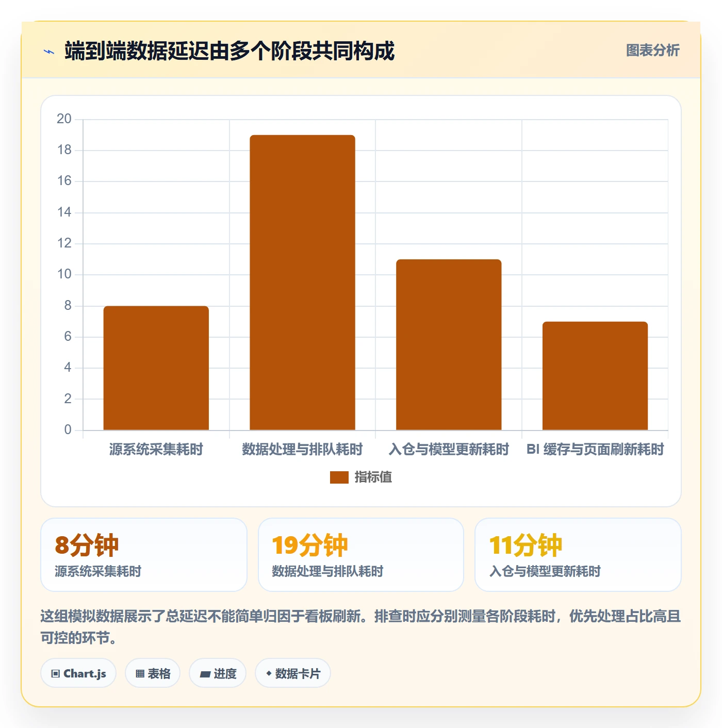Click card caption 源系统采集耗时 under 8分钟
722x728 pixels.
[x=98, y=571]
